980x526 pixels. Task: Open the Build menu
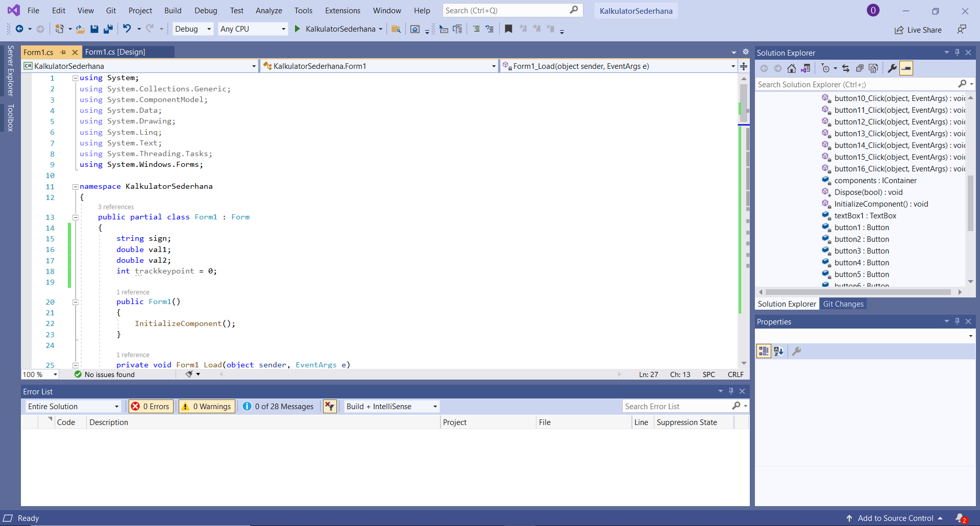click(x=173, y=10)
